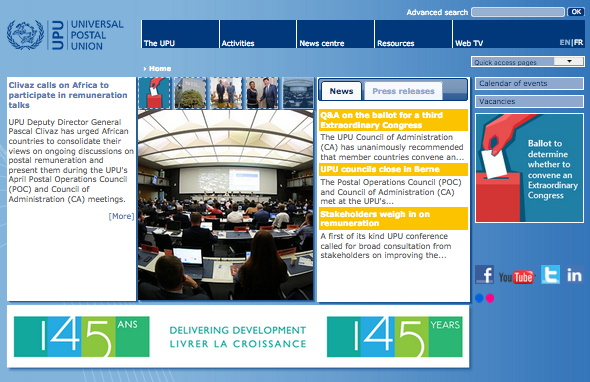Open the Twitter icon
The height and width of the screenshot is (382, 590).
click(550, 274)
